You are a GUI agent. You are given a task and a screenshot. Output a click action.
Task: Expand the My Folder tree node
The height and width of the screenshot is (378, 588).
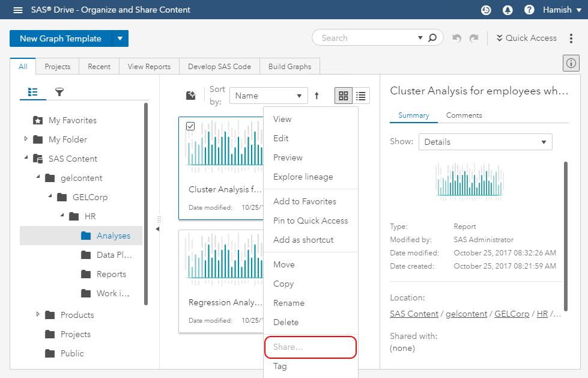26,139
